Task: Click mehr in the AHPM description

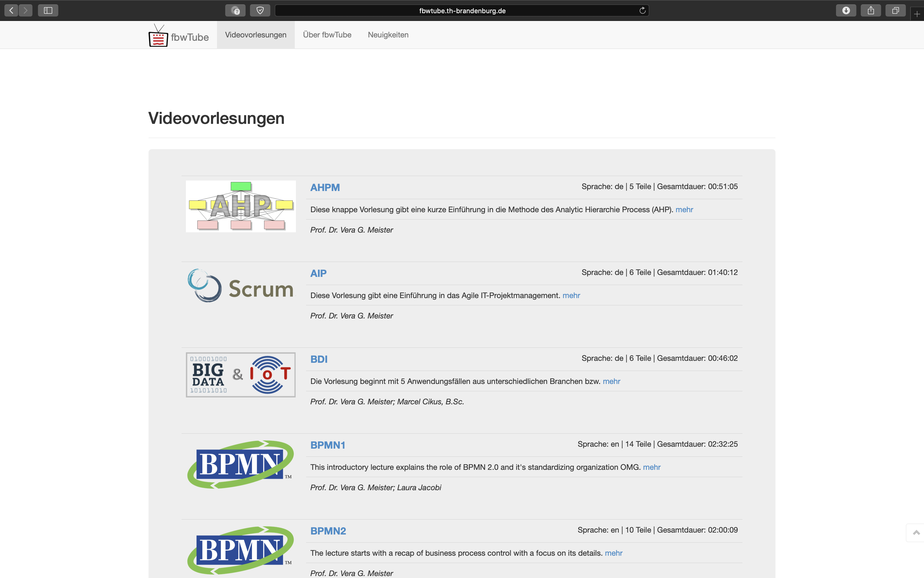Action: [684, 209]
